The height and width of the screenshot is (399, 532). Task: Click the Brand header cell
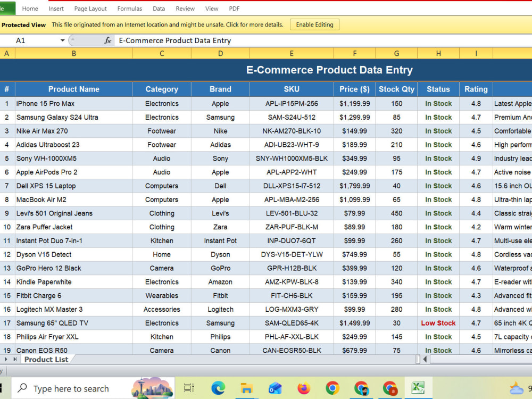click(x=220, y=89)
